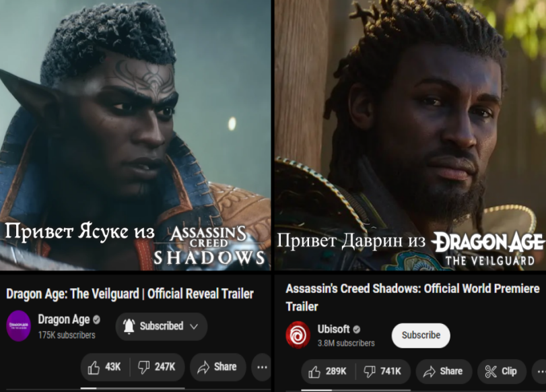Viewport: 546px width, 392px height.
Task: Click the Share button under Dragon Age trailer
Action: (217, 367)
